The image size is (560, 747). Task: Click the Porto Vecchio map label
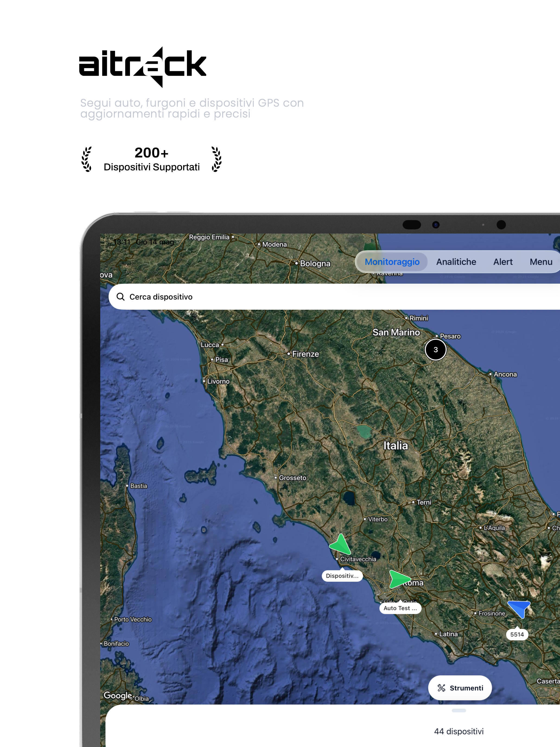[x=133, y=619]
